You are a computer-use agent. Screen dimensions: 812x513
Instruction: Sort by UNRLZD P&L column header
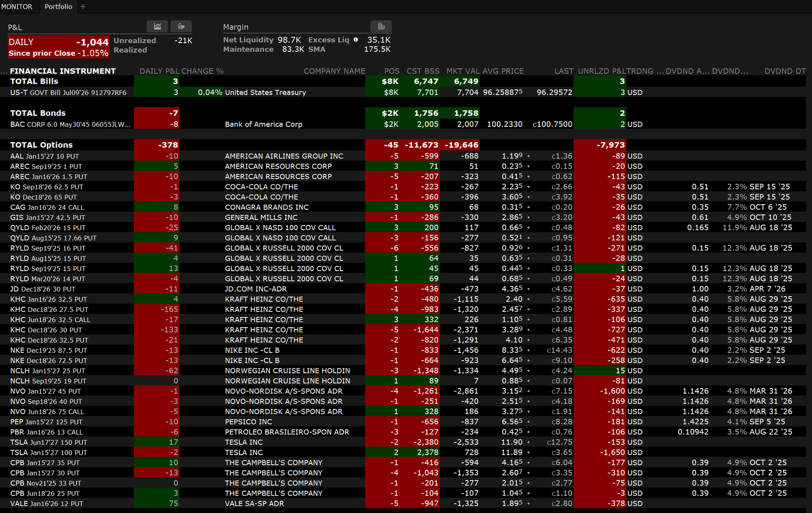602,71
